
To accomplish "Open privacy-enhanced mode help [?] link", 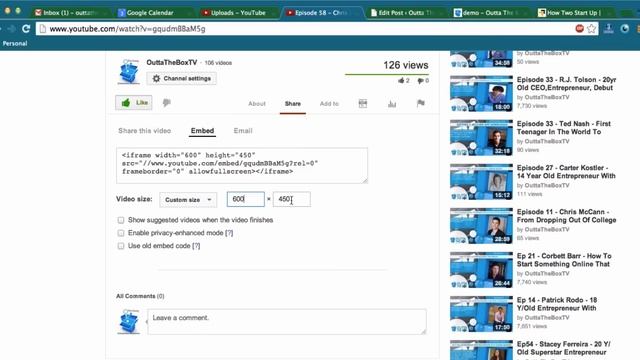I will [229, 233].
